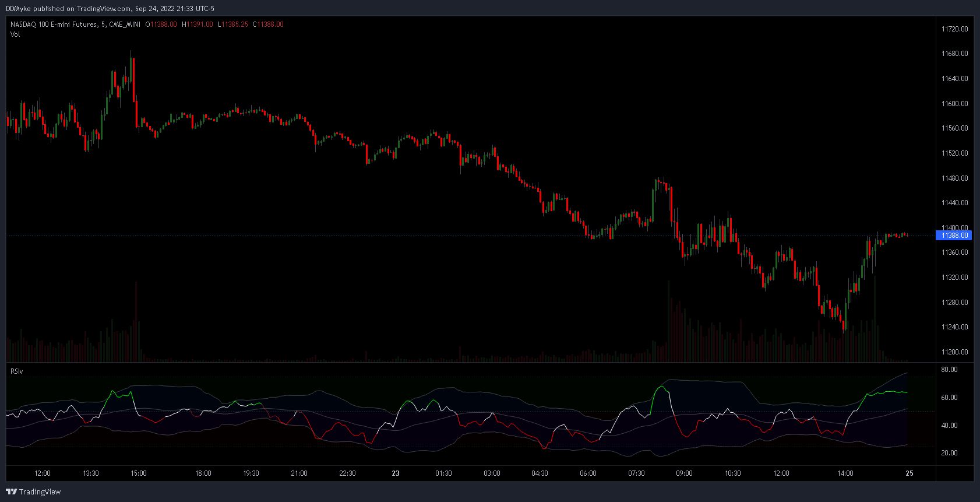Click the 11640.00 price axis label
The height and width of the screenshot is (502, 980).
tap(955, 79)
